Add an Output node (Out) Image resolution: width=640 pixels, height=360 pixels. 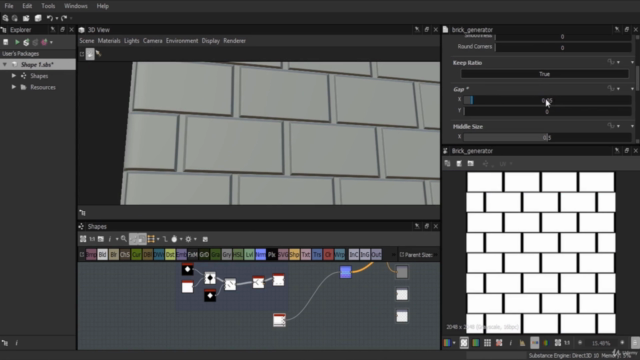[376, 255]
